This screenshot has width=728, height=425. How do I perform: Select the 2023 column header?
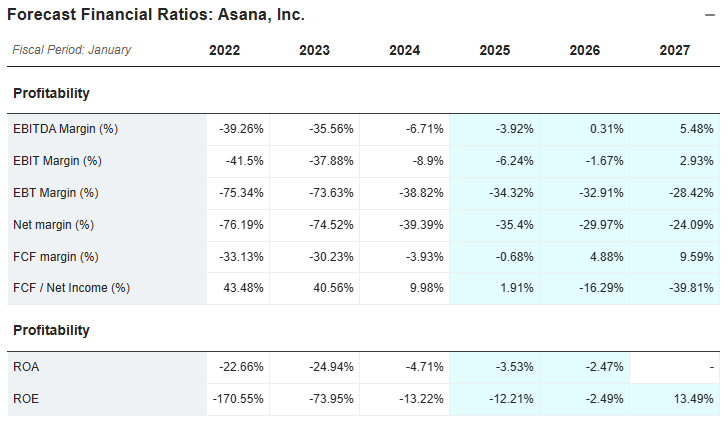[314, 50]
